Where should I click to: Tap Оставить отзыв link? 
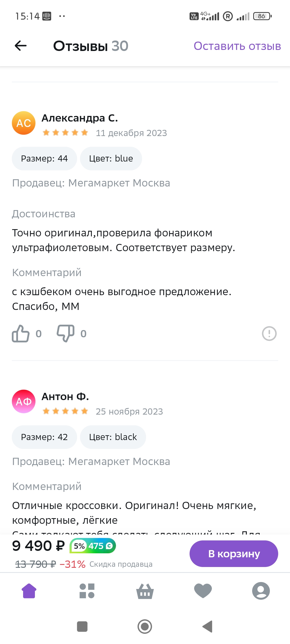pyautogui.click(x=237, y=46)
